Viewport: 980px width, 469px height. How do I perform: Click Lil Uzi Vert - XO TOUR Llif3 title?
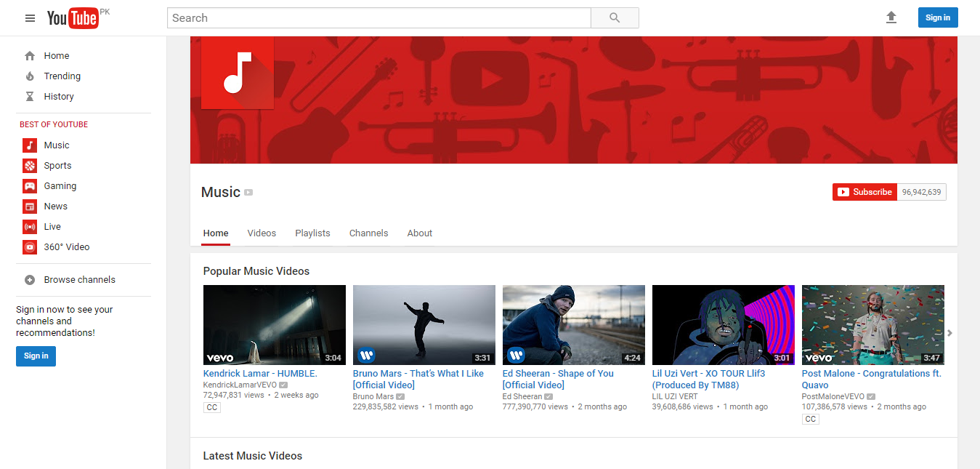(x=708, y=379)
